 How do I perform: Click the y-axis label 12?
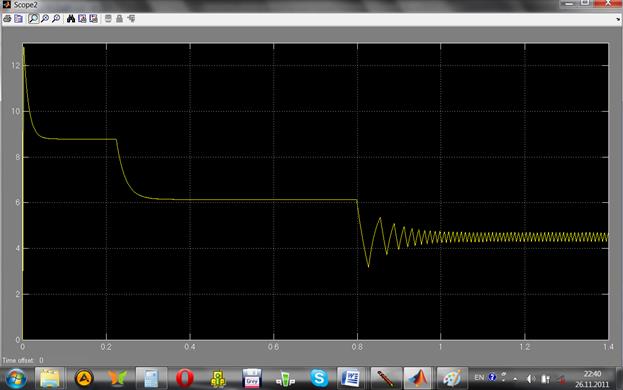[15, 66]
